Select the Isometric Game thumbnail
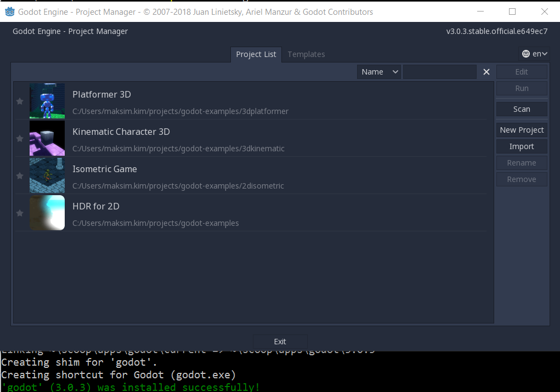 point(47,175)
